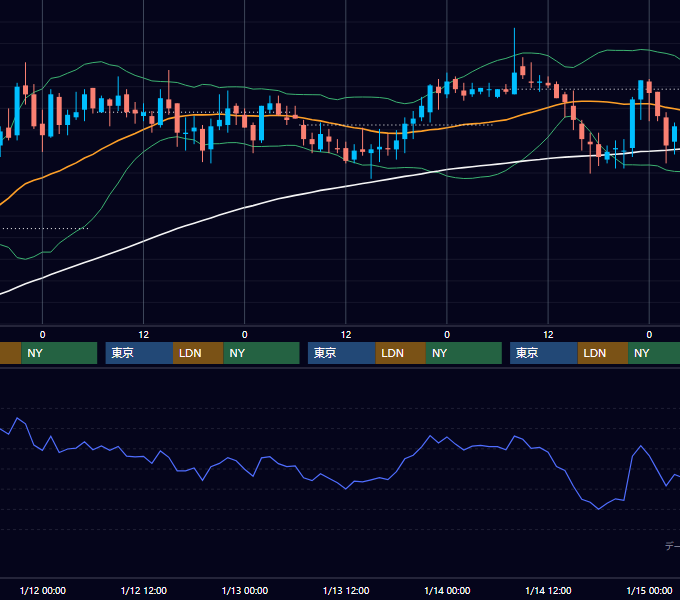
Task: Click the 1/14 00:00 date label
Action: 447,590
